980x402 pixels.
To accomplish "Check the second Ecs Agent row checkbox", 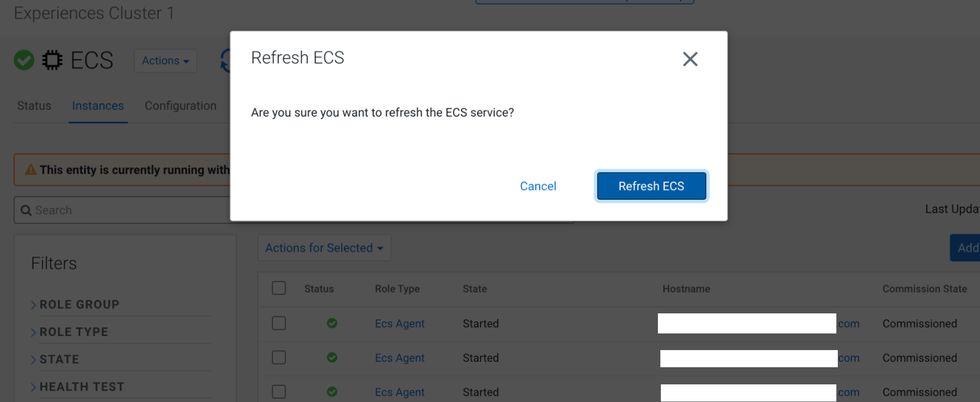I will coord(279,357).
